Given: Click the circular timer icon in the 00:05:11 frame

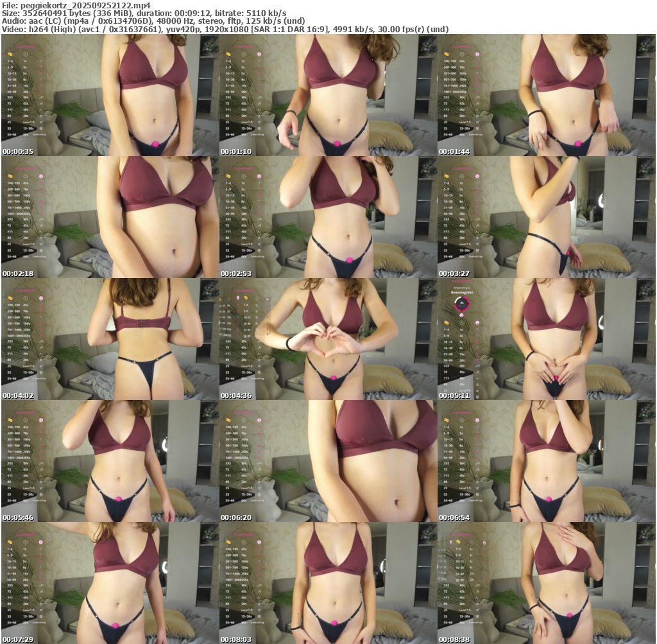Looking at the screenshot, I should pos(459,303).
